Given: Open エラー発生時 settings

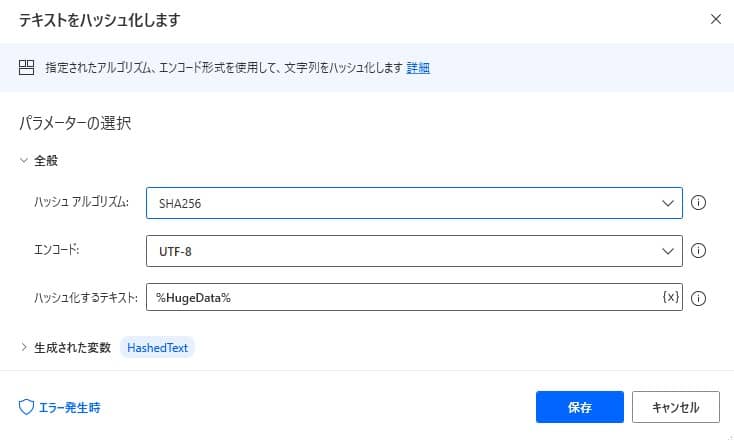Looking at the screenshot, I should pos(68,407).
